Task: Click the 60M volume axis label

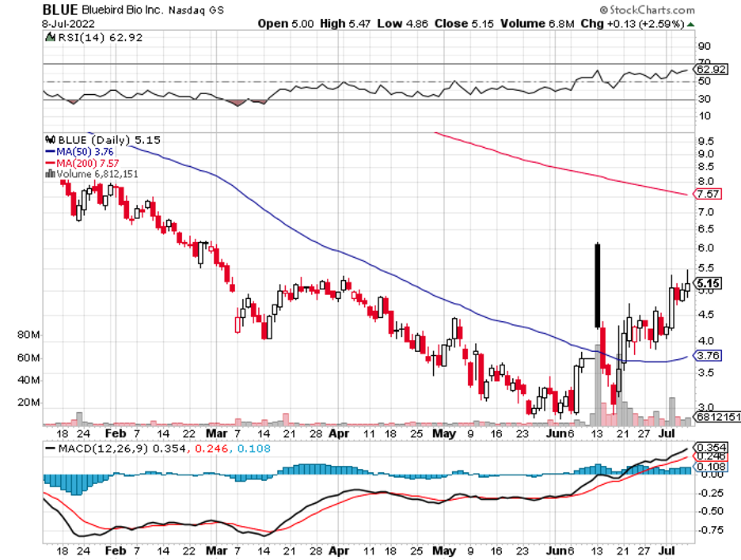Action: pyautogui.click(x=28, y=358)
